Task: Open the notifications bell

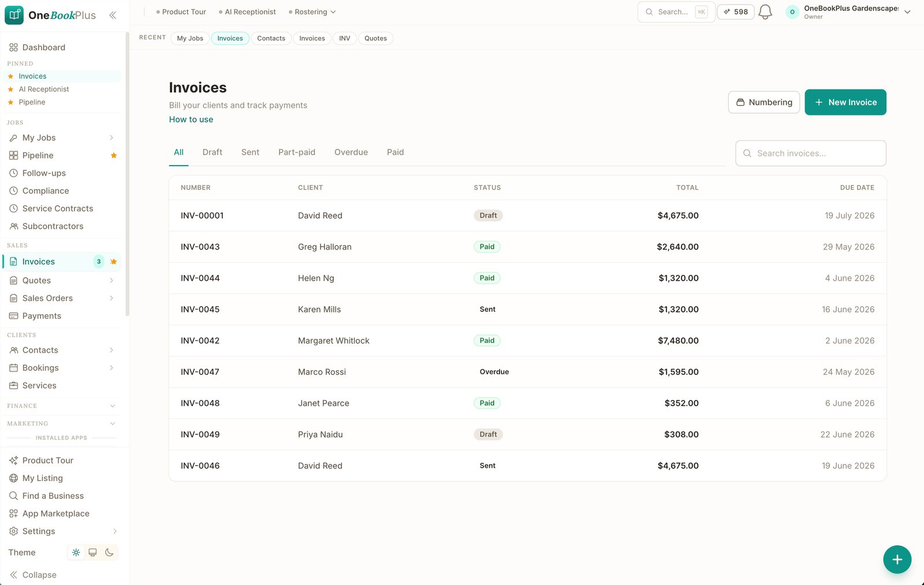Action: tap(765, 12)
